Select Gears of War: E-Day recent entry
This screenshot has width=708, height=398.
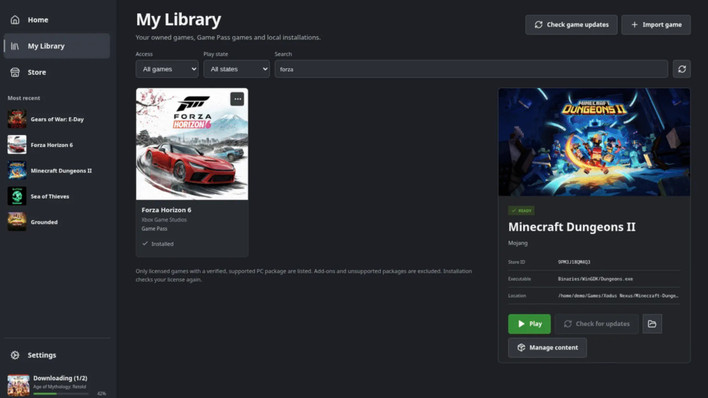(57, 119)
